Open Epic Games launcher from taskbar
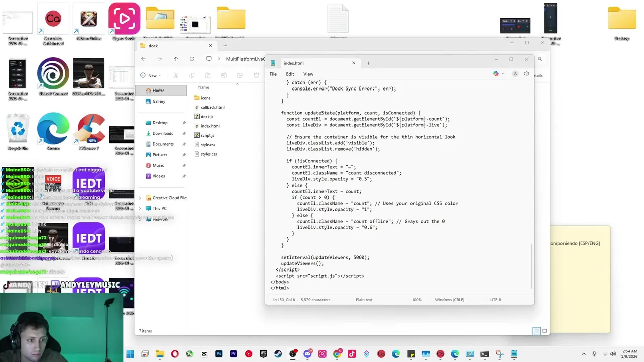This screenshot has height=362, width=644. point(263,354)
